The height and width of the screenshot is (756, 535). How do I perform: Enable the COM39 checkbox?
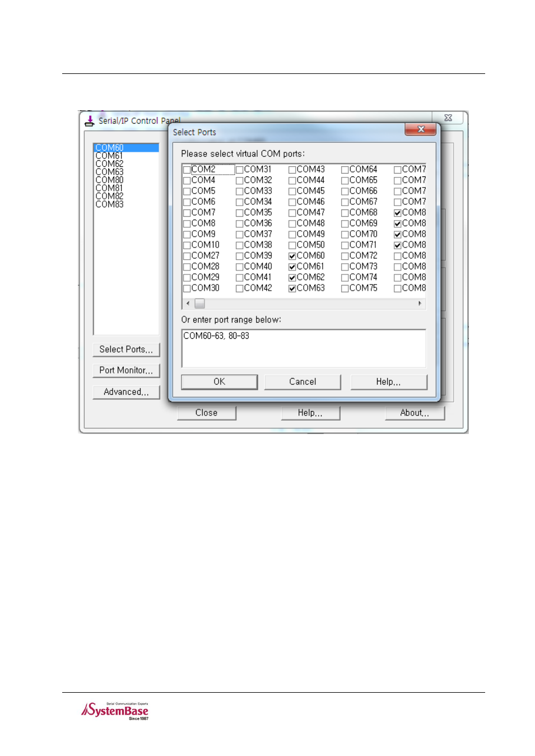coord(239,256)
